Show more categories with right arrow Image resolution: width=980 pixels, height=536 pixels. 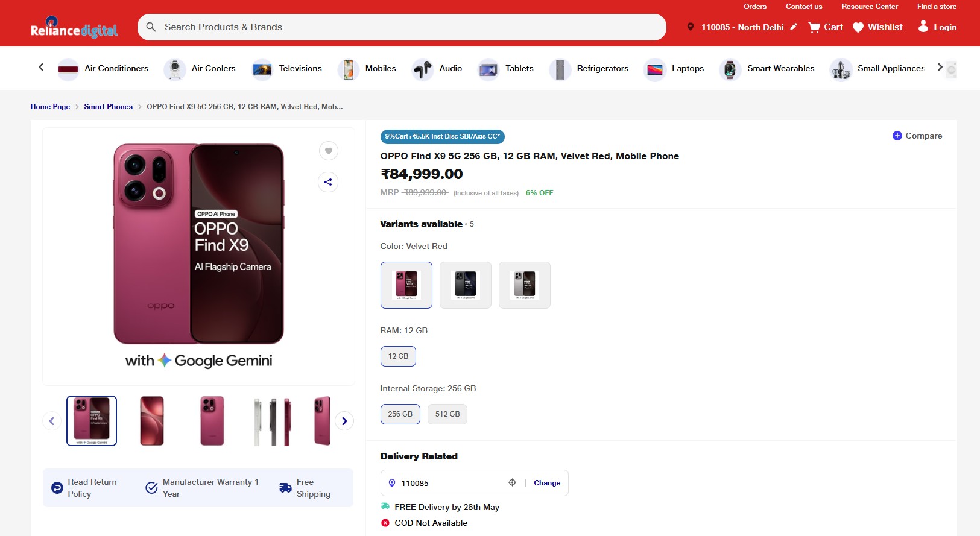[x=940, y=67]
